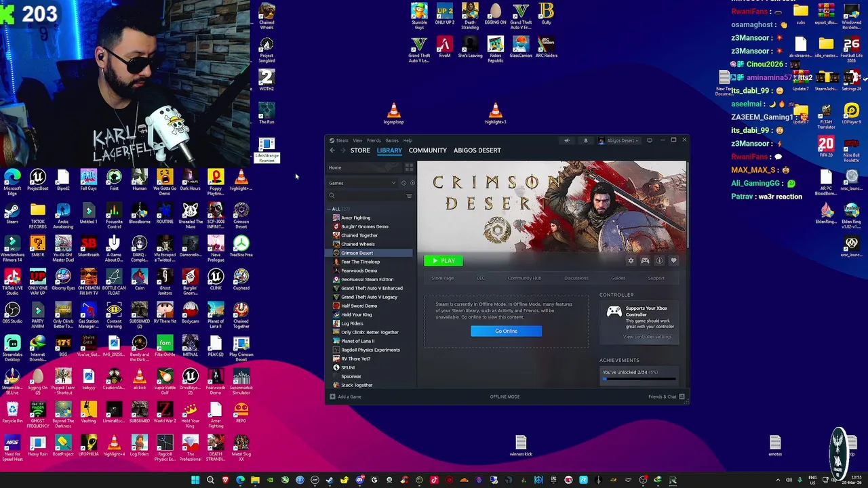
Task: Select the Bully desktop shortcut
Action: [547, 14]
